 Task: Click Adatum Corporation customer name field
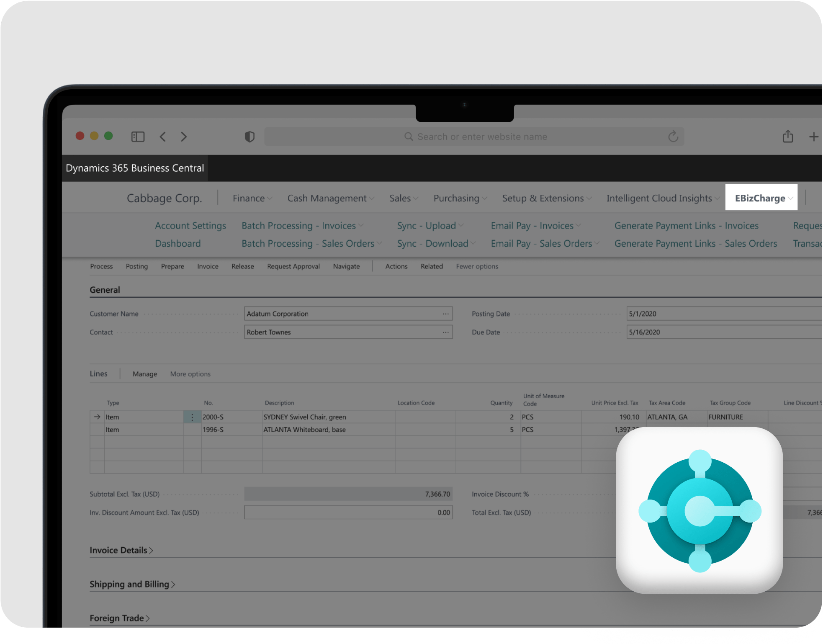pyautogui.click(x=348, y=314)
